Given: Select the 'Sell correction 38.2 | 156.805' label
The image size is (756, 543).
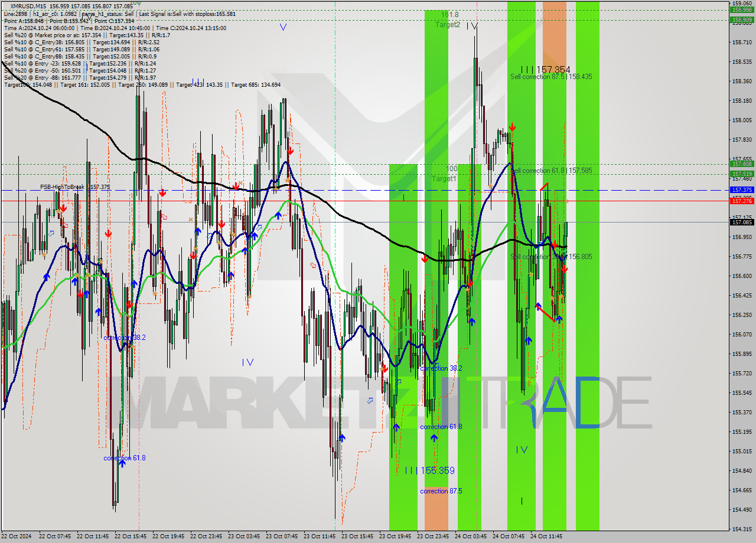Looking at the screenshot, I should (551, 257).
